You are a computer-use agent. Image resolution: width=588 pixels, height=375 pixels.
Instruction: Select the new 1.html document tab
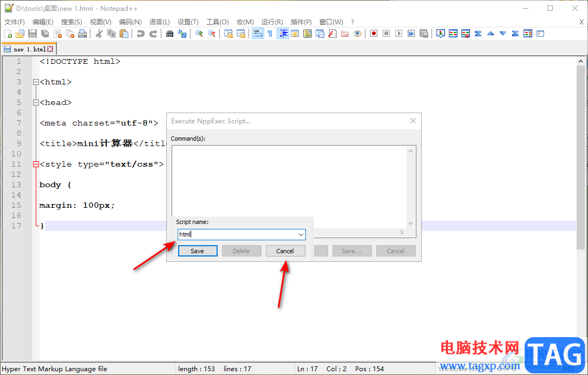[29, 49]
